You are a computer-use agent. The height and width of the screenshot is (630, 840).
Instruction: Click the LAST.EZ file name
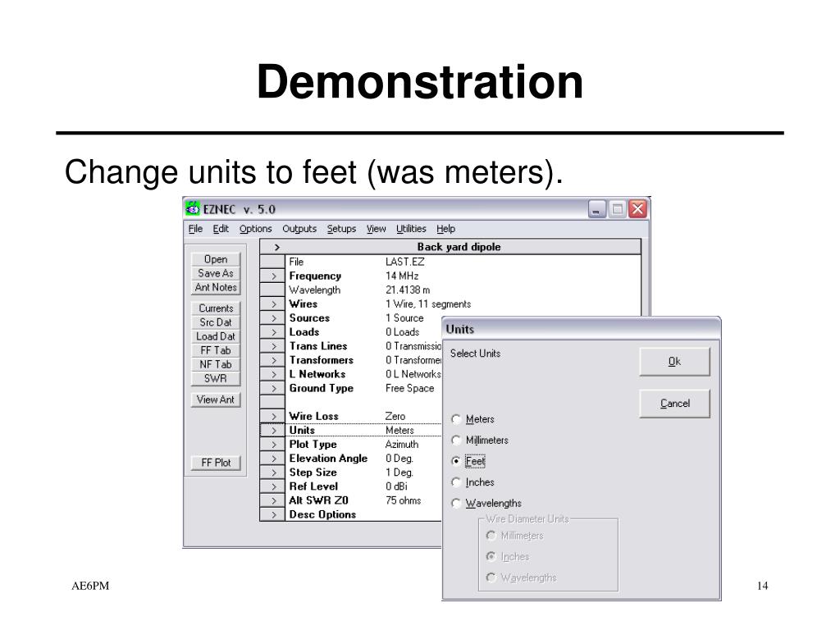[x=405, y=262]
